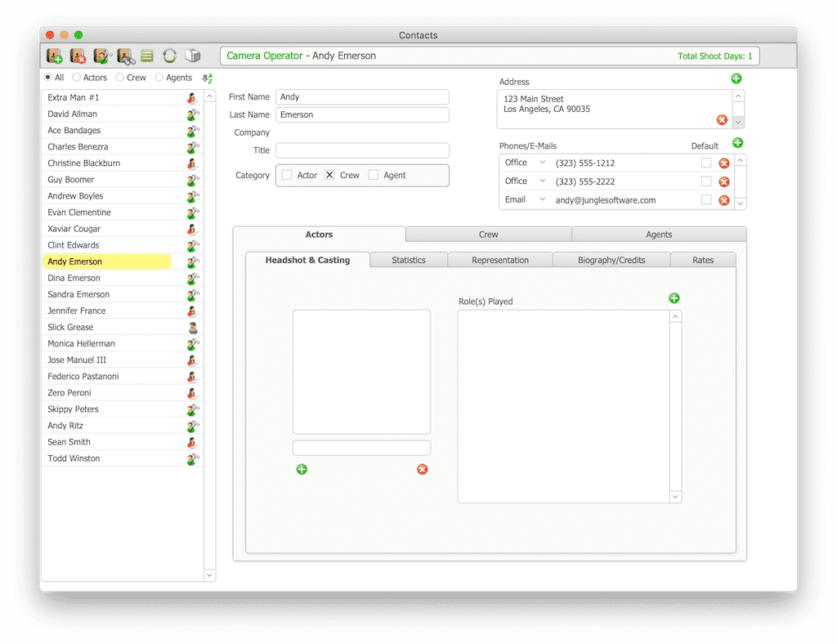The image size is (837, 644).
Task: Click the add new contact icon
Action: pyautogui.click(x=55, y=56)
